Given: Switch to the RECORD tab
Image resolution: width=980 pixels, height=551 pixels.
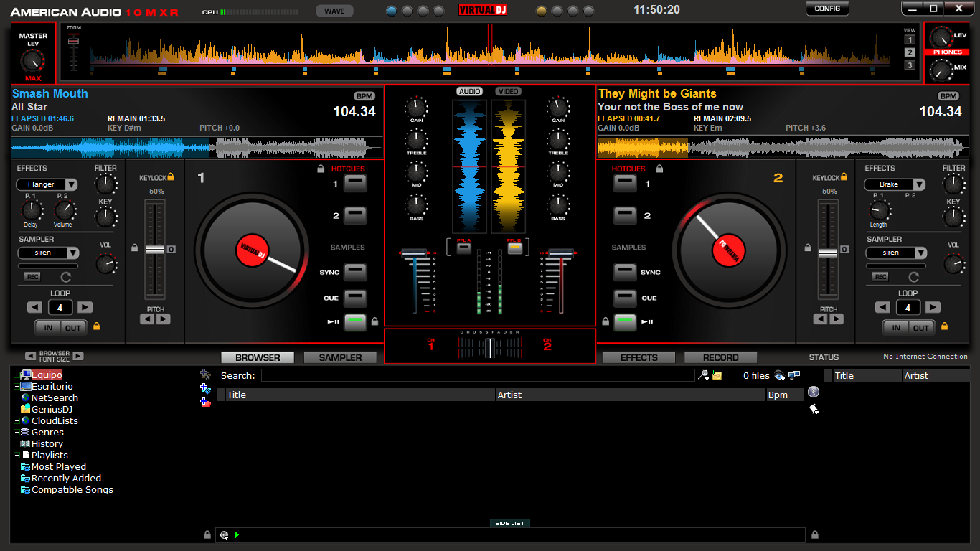Looking at the screenshot, I should [x=721, y=357].
